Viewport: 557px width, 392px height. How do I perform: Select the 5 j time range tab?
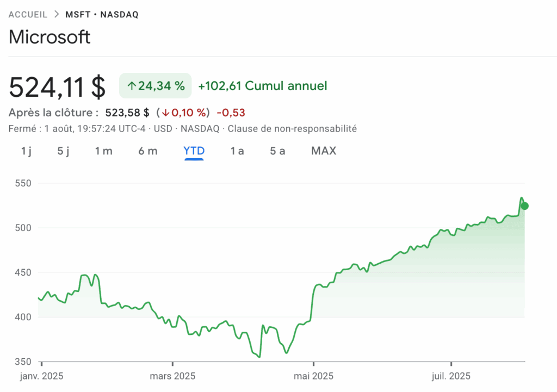(63, 151)
